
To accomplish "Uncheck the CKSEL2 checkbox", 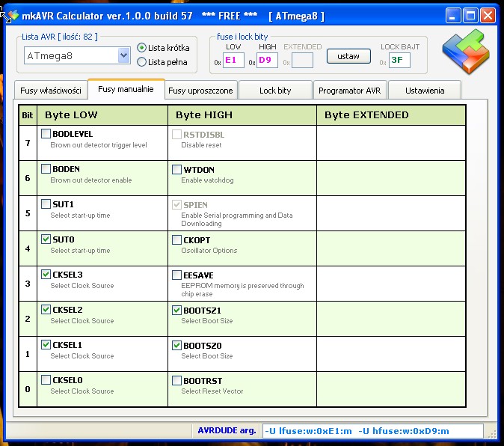I will point(46,309).
